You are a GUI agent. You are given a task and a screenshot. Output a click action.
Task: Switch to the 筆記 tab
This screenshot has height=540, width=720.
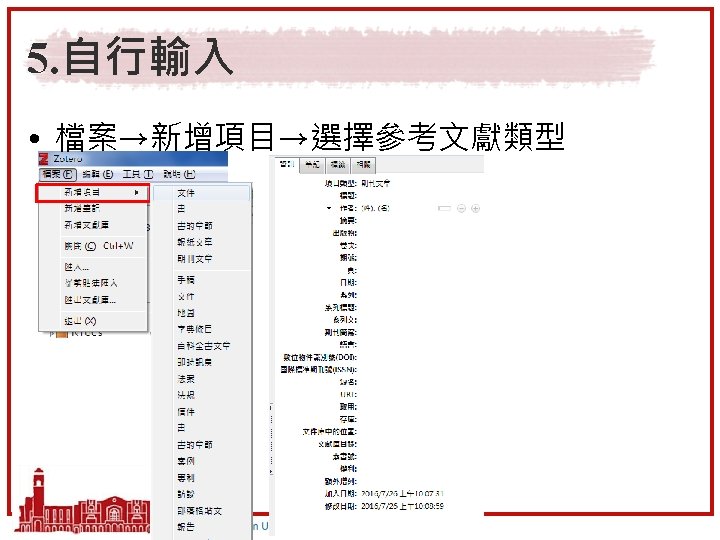tap(312, 164)
